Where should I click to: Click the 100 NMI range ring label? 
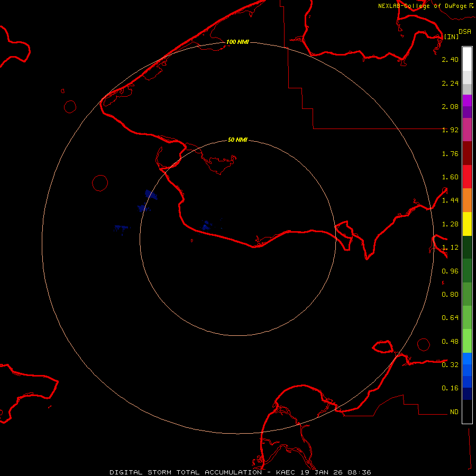[237, 42]
